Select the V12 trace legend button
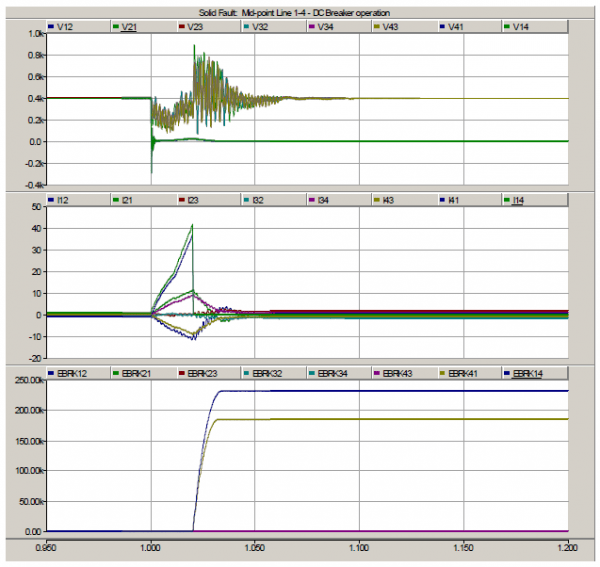Image resolution: width=600 pixels, height=567 pixels. (78, 27)
